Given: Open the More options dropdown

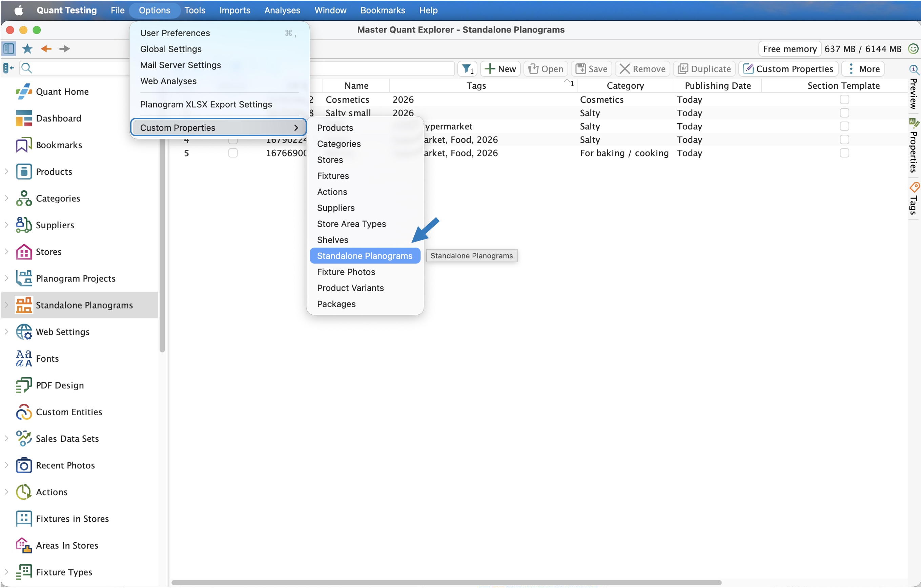Looking at the screenshot, I should 863,69.
